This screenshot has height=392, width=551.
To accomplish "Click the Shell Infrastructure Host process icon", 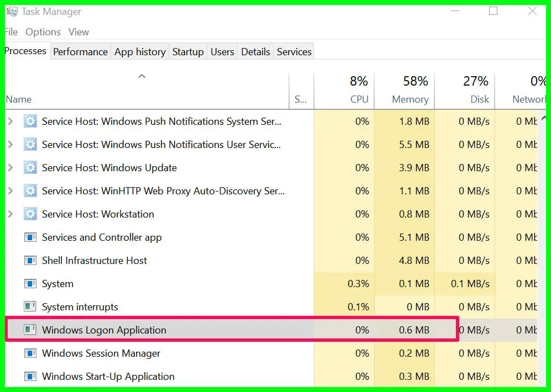I will [x=30, y=261].
